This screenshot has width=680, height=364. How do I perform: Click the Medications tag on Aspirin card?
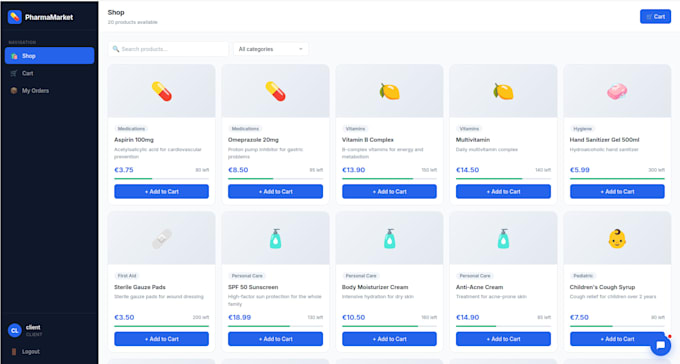tap(131, 129)
